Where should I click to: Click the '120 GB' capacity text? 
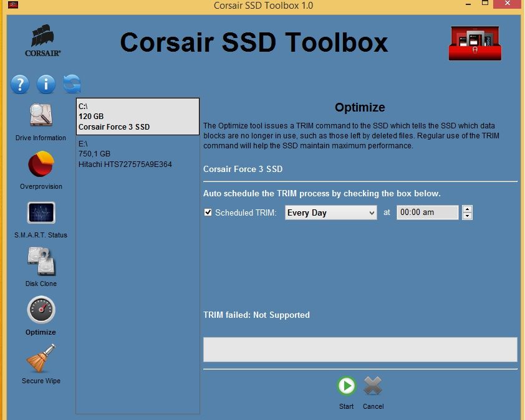(x=91, y=116)
